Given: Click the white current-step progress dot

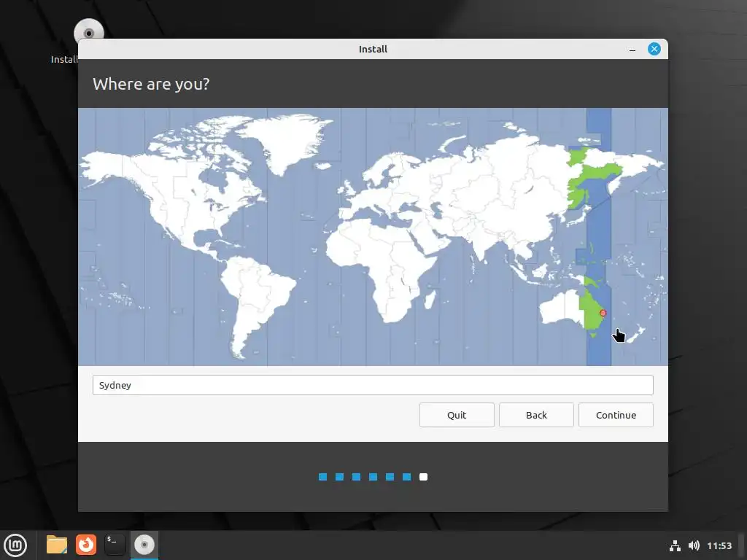Looking at the screenshot, I should pos(424,477).
